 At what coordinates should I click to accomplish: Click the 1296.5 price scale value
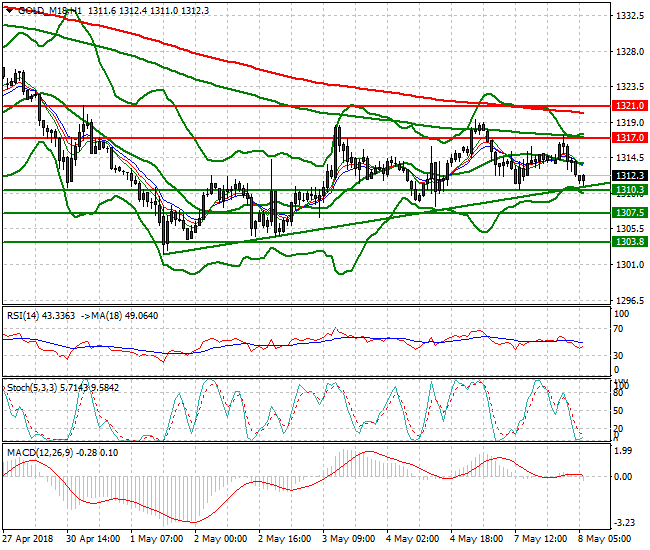click(x=630, y=300)
